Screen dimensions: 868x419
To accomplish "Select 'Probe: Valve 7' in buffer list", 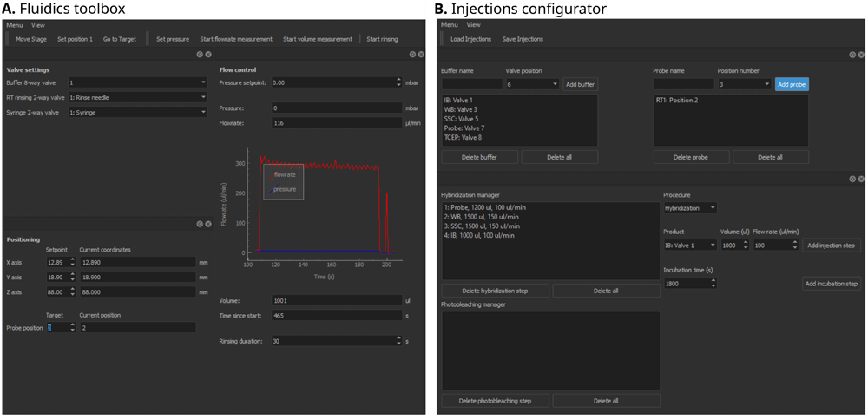I will pyautogui.click(x=464, y=128).
